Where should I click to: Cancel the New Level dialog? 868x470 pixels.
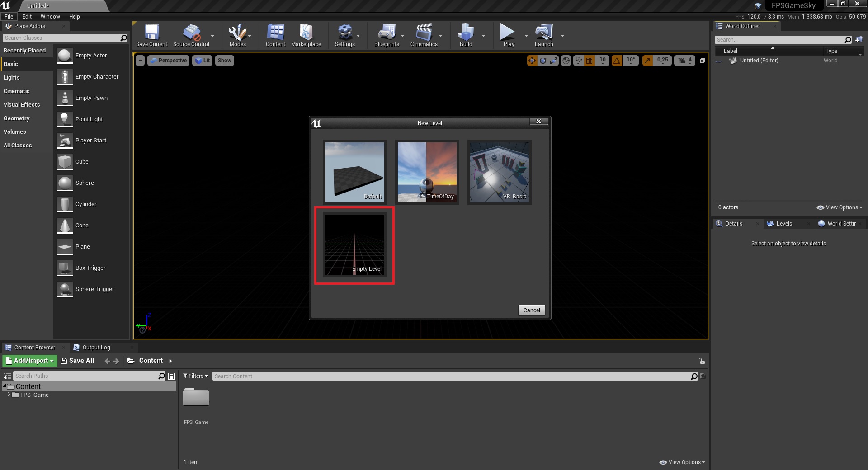(x=531, y=310)
